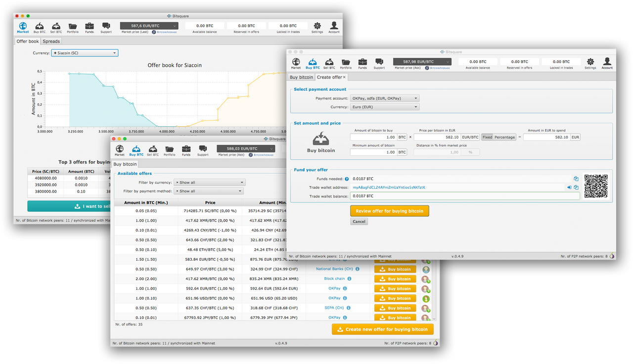Open 587,98 EUR/BTC market price dropdown
Image resolution: width=633 pixels, height=364 pixels.
[x=422, y=62]
